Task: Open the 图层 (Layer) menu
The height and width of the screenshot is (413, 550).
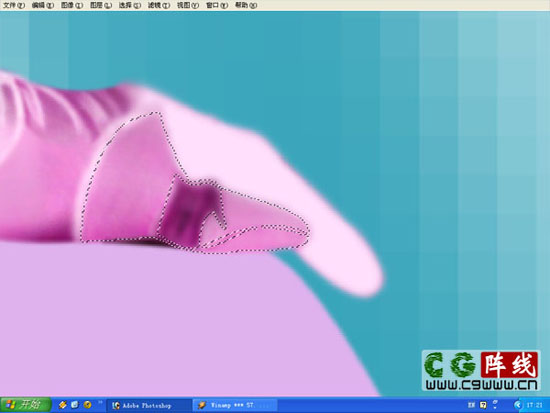Action: click(101, 5)
